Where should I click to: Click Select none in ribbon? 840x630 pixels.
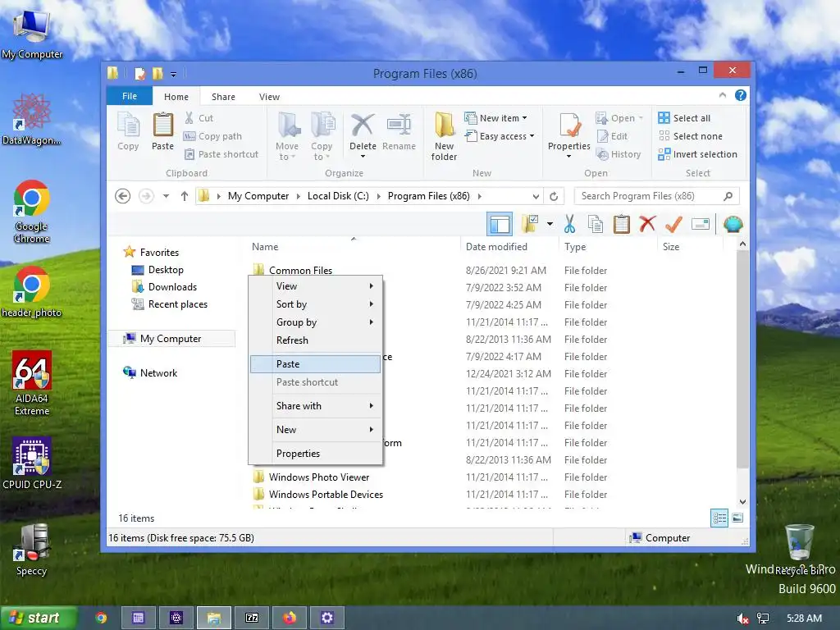691,136
